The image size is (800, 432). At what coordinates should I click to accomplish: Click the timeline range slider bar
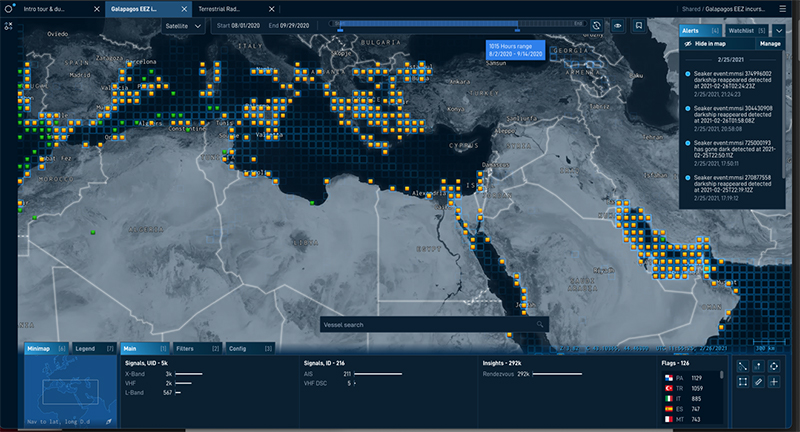pyautogui.click(x=429, y=23)
